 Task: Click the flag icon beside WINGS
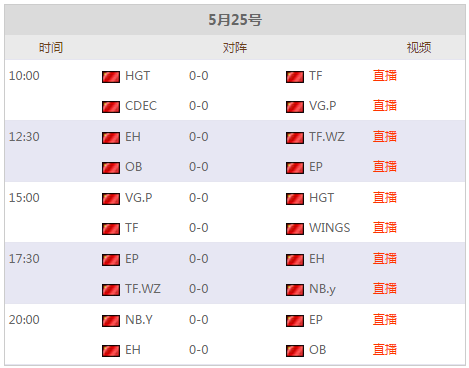[295, 229]
